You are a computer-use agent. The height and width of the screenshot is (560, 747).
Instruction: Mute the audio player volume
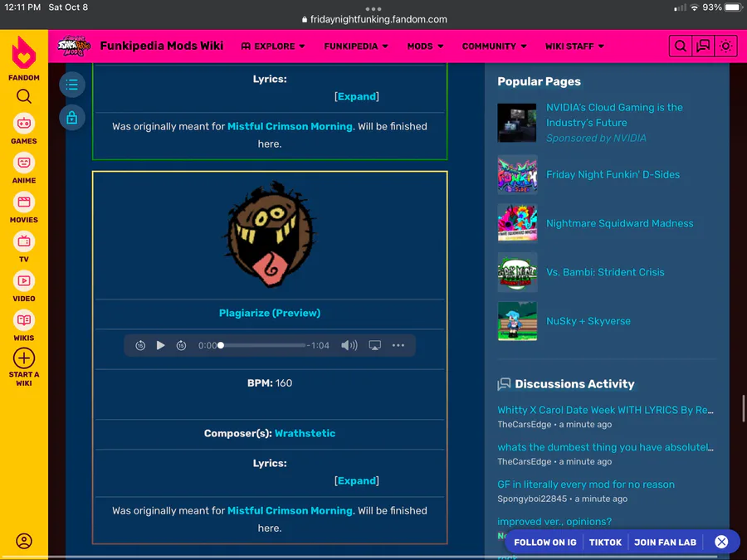(349, 345)
